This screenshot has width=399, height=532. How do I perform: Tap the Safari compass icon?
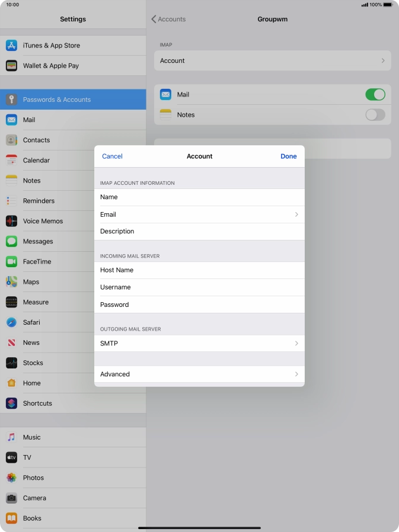tap(11, 322)
